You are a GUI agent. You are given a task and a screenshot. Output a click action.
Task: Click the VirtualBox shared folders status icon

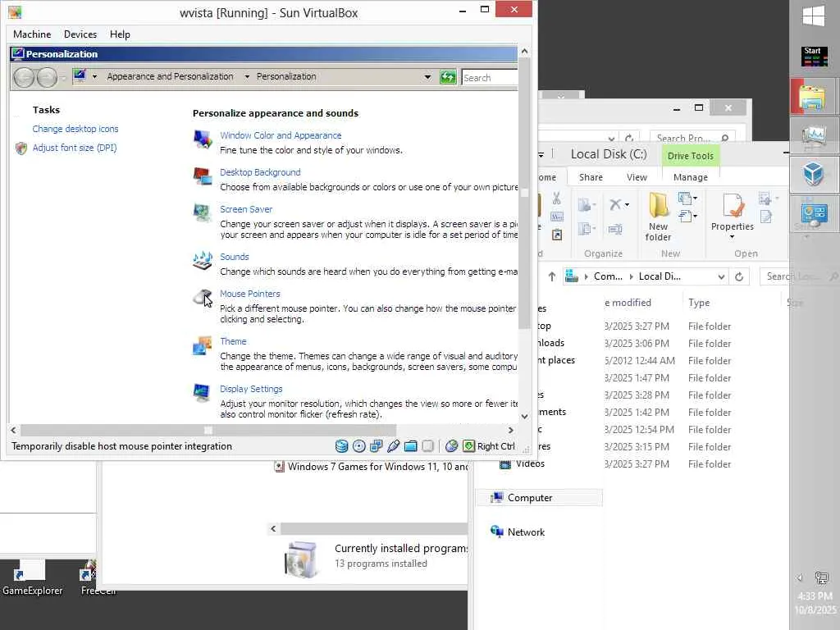click(411, 446)
